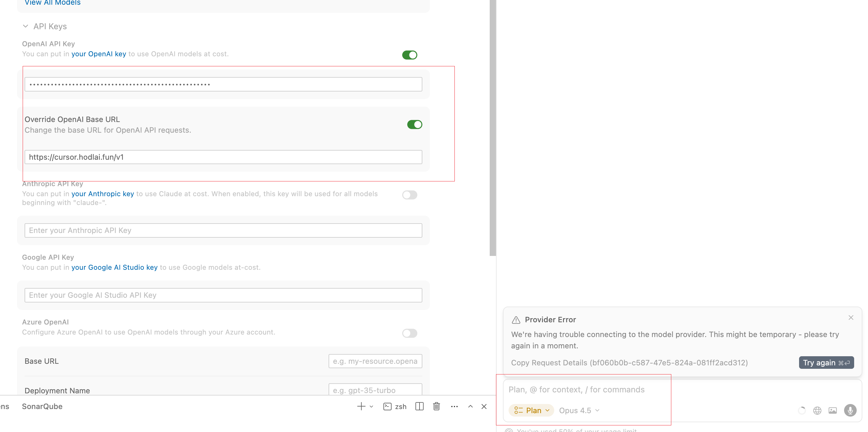Switch to the SonarQube panel tab
The image size is (868, 432).
(x=42, y=406)
